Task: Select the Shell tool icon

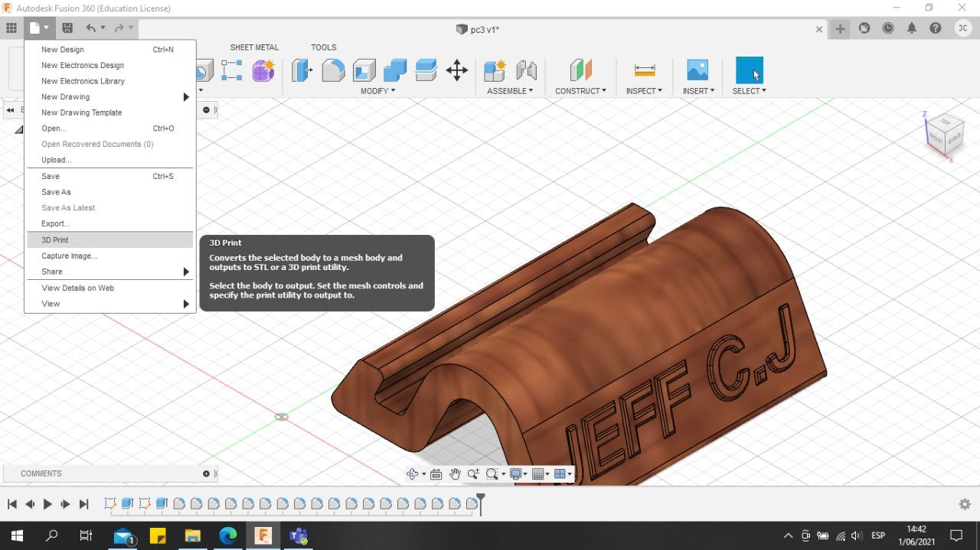Action: click(x=364, y=70)
